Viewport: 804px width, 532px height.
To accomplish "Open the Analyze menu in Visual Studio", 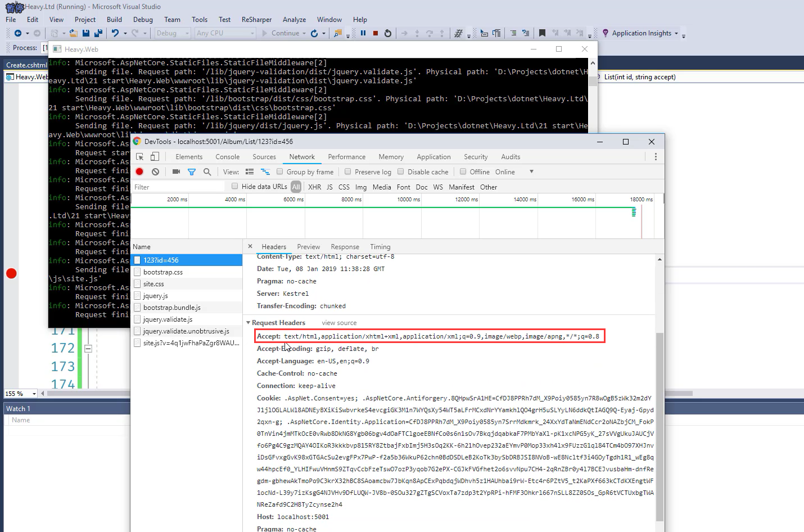I will click(x=294, y=19).
